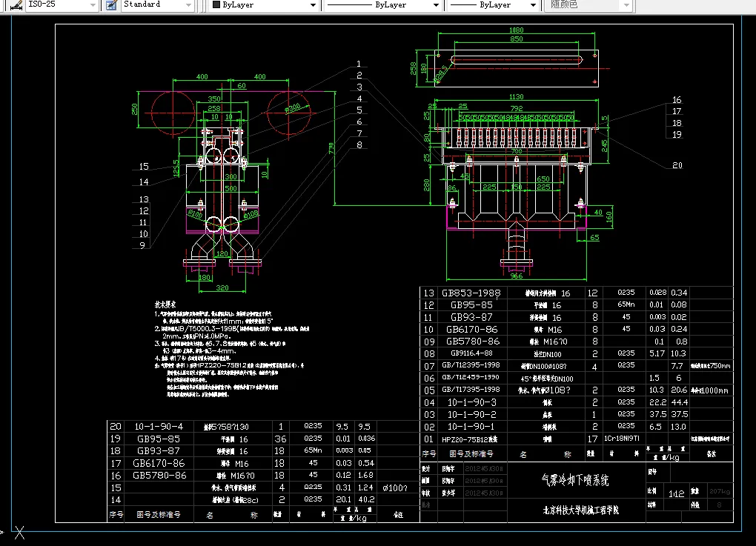Click the table style icon beside Standard

click(x=111, y=5)
